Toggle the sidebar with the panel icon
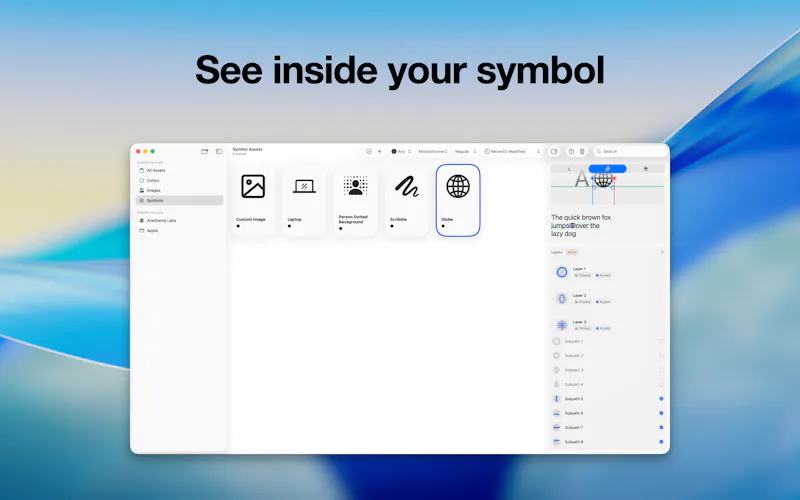The width and height of the screenshot is (800, 500). 219,152
